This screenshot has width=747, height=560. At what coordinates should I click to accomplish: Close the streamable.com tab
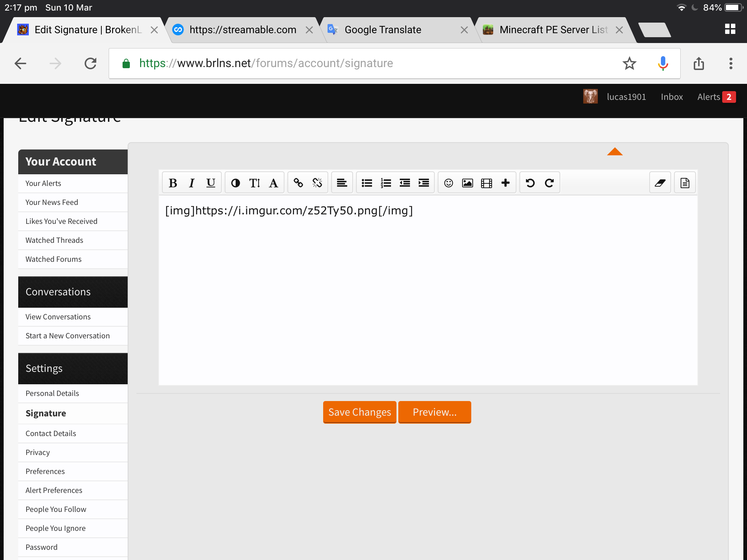click(309, 30)
